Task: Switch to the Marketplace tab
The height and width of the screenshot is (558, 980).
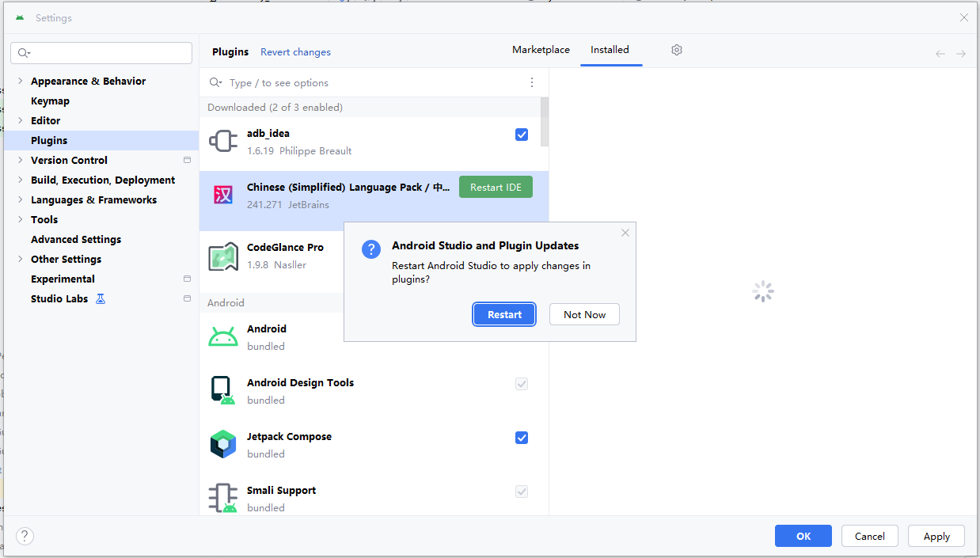Action: coord(541,50)
